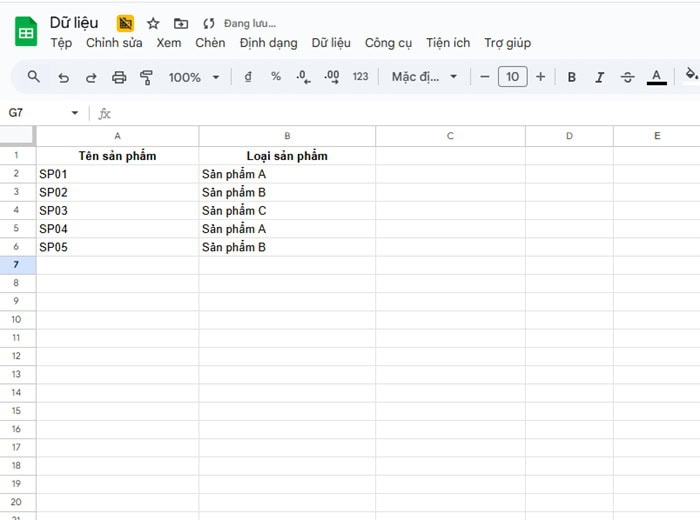
Task: Select column D header
Action: coord(569,136)
